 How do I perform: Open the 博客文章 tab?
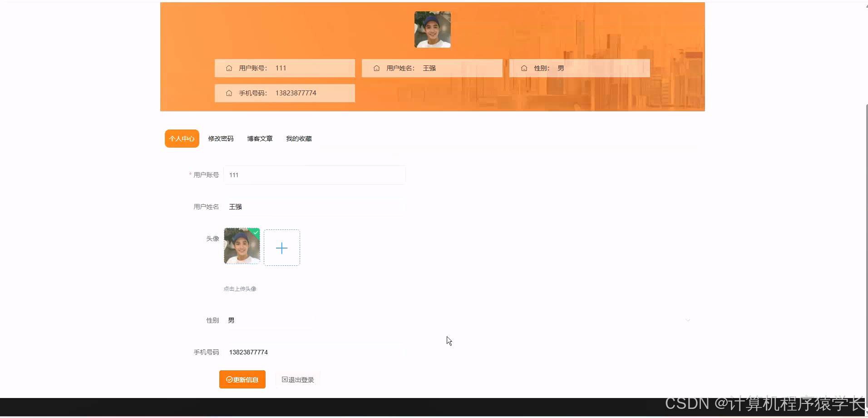[260, 139]
